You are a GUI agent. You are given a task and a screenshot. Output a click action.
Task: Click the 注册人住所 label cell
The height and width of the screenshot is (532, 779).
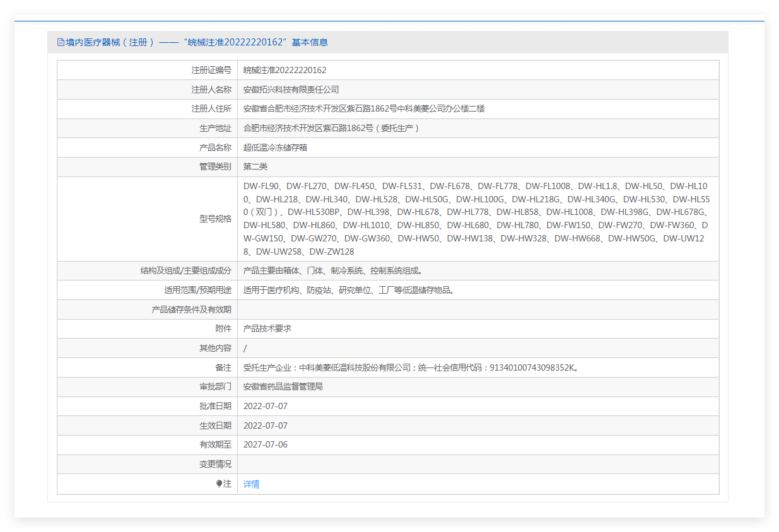148,108
